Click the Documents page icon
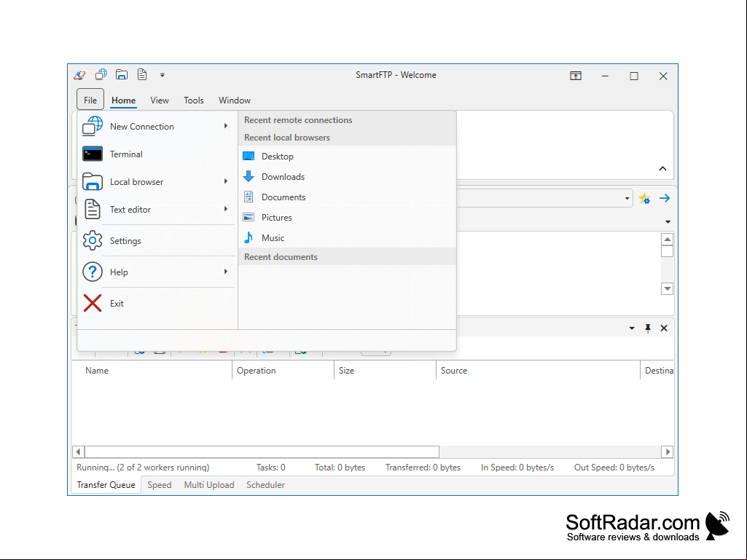Viewport: 747px width, 560px height. 249,197
